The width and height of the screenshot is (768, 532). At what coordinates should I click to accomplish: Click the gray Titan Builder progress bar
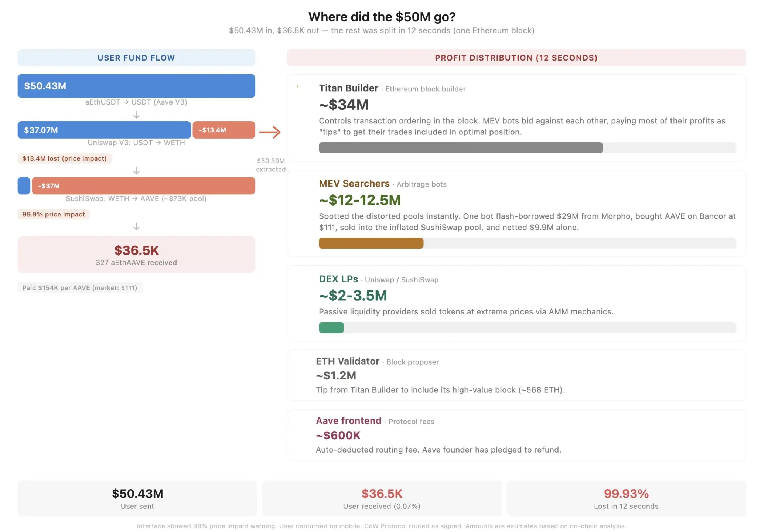pyautogui.click(x=461, y=148)
